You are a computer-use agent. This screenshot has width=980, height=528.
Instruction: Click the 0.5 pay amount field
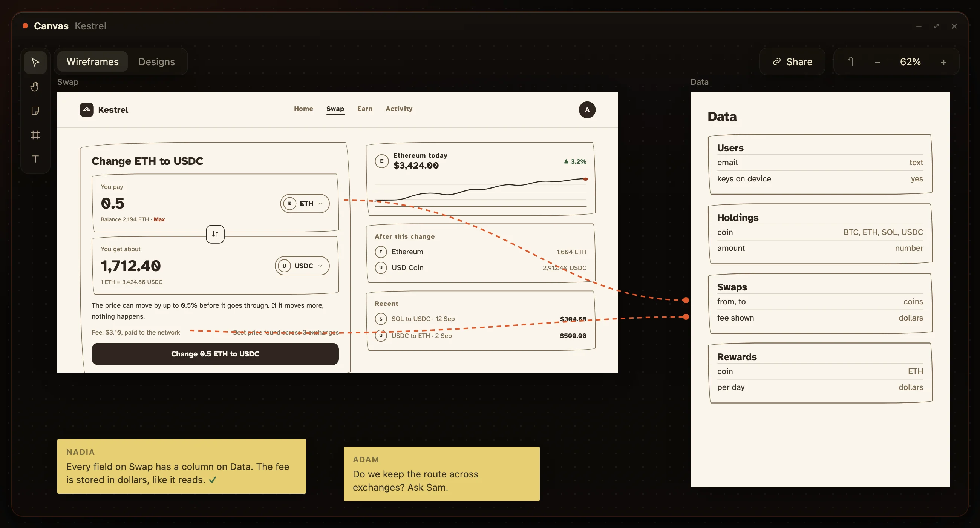click(x=113, y=203)
